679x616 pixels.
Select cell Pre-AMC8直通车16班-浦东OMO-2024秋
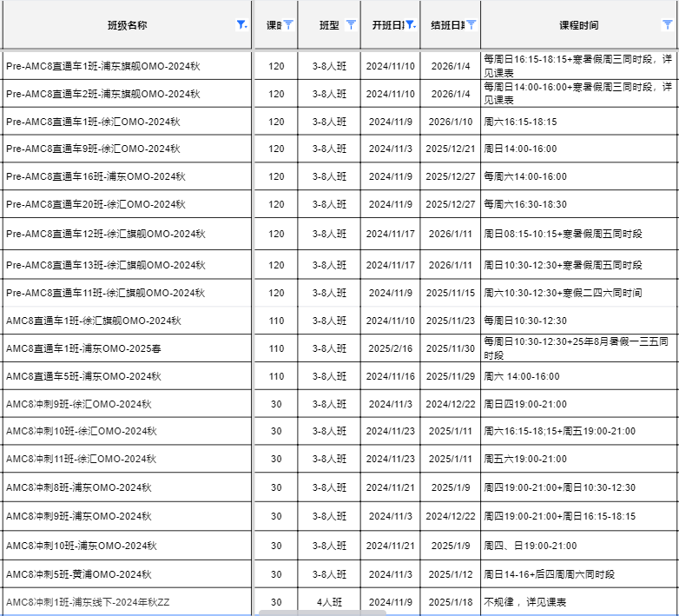click(127, 176)
